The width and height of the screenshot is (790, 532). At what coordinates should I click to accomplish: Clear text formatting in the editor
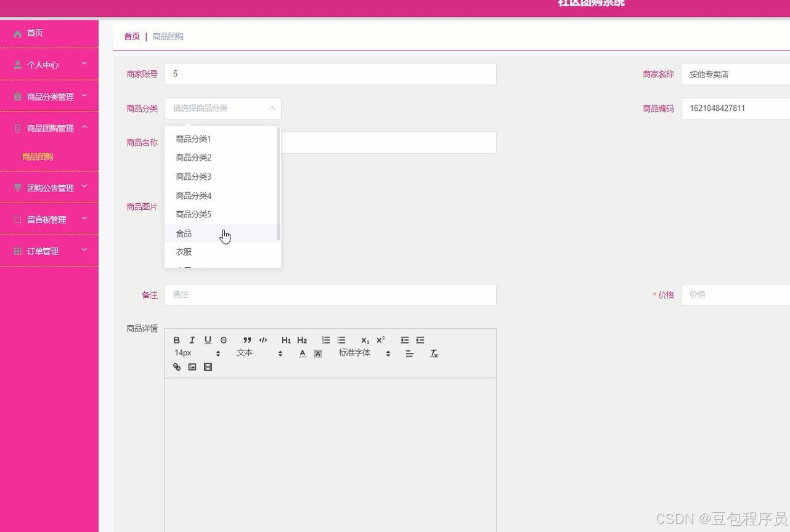pos(434,353)
